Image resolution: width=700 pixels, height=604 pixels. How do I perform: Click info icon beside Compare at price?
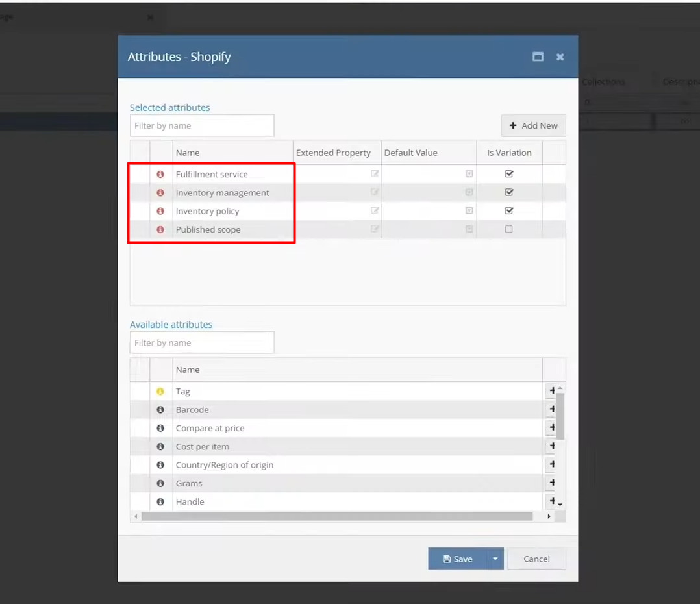[x=160, y=427]
